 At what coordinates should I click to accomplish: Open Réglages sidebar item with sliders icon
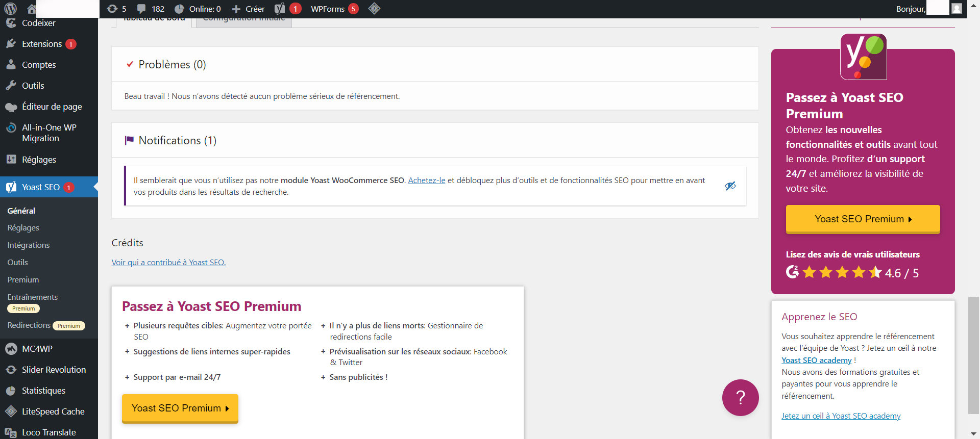click(49, 160)
